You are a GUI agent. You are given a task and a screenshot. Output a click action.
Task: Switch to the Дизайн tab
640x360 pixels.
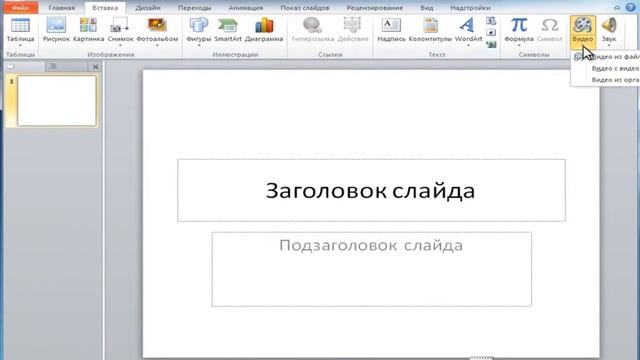point(148,8)
